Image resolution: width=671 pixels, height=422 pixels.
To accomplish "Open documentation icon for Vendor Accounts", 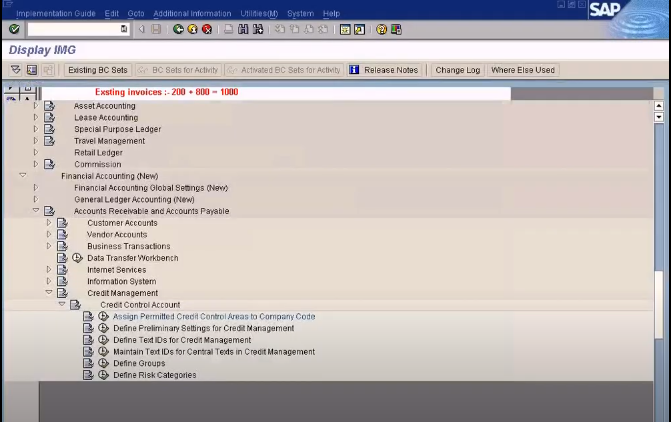I will [x=62, y=234].
